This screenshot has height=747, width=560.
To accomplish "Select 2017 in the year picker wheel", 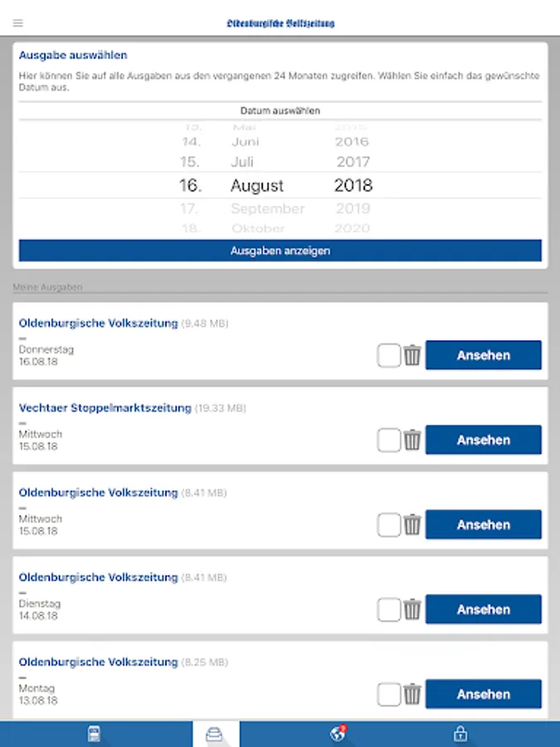I will (353, 162).
